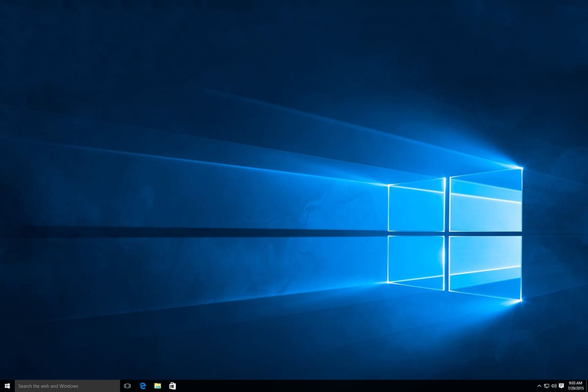Open the Action Center notifications icon
This screenshot has height=392, width=588.
[x=561, y=386]
